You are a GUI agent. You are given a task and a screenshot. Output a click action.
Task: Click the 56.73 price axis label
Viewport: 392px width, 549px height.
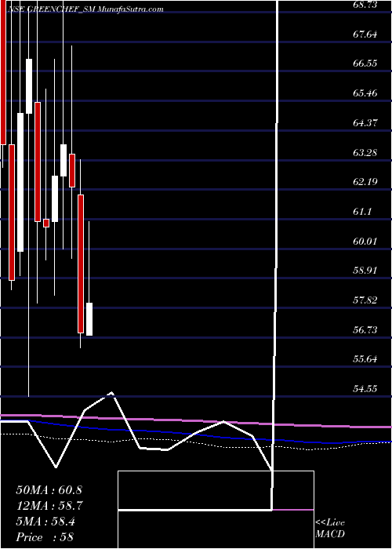[x=365, y=329]
